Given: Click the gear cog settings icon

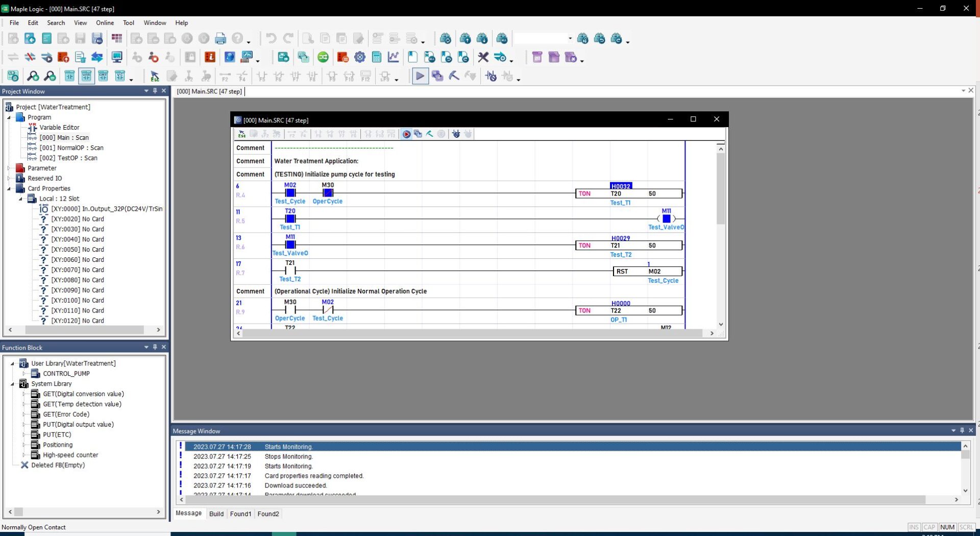Looking at the screenshot, I should pos(360,57).
